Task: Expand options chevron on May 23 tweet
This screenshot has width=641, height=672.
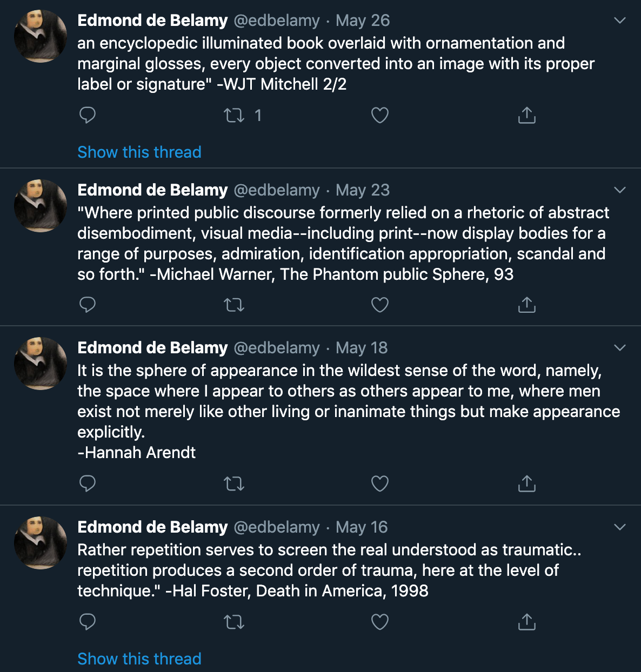Action: pyautogui.click(x=620, y=190)
